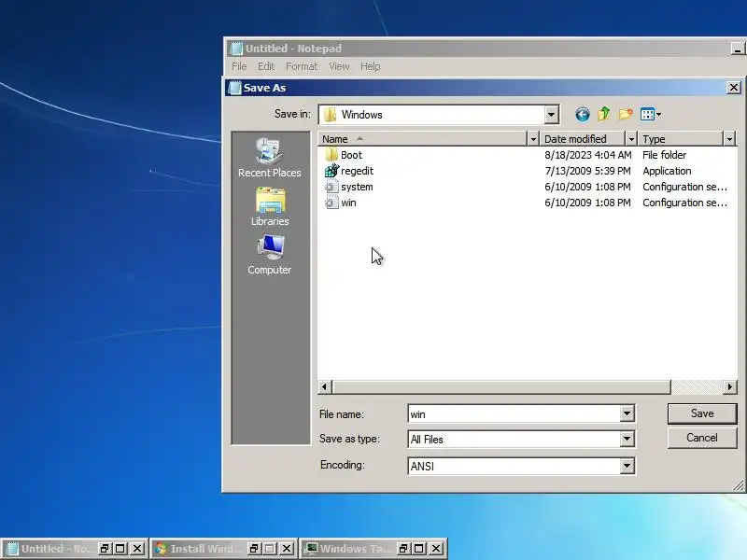
Task: Click the File name input field
Action: click(x=514, y=413)
